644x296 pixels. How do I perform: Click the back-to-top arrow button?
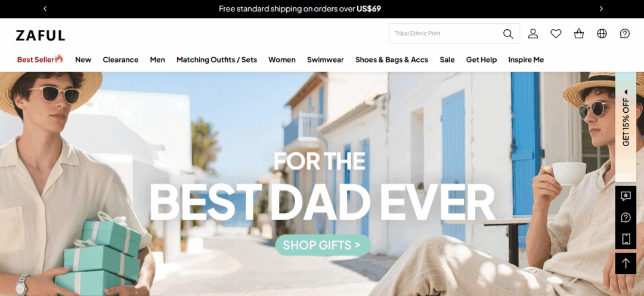626,263
